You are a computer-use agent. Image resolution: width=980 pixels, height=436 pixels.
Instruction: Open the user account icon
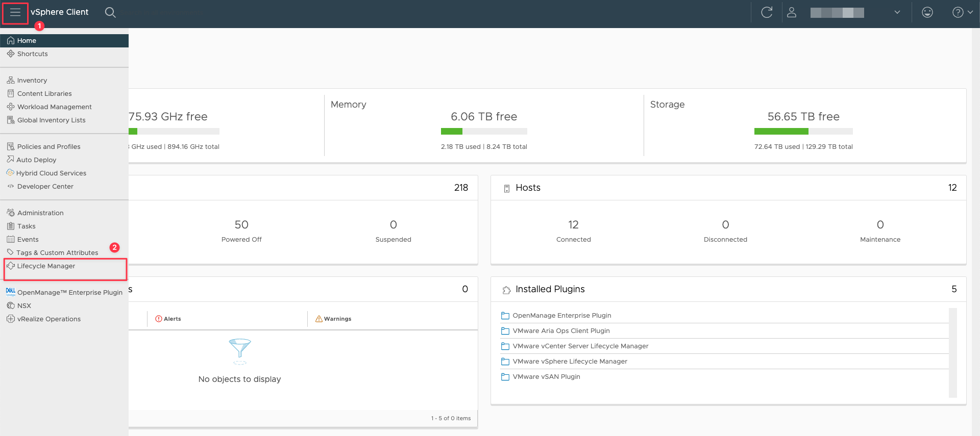(792, 12)
